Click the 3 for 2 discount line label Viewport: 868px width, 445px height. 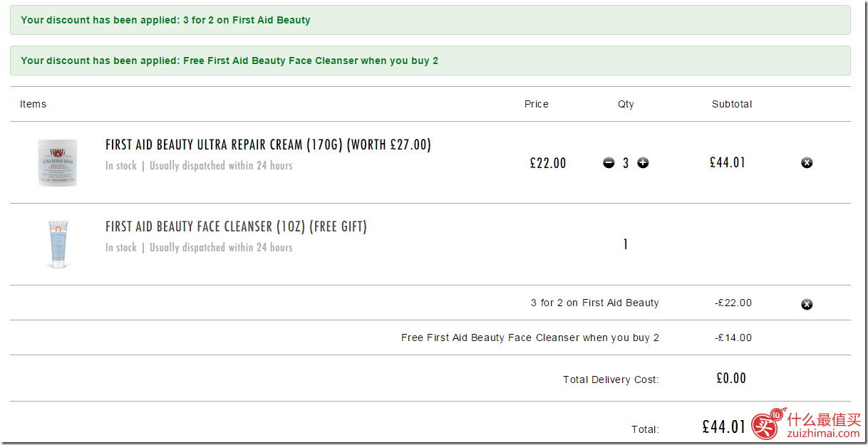point(595,303)
